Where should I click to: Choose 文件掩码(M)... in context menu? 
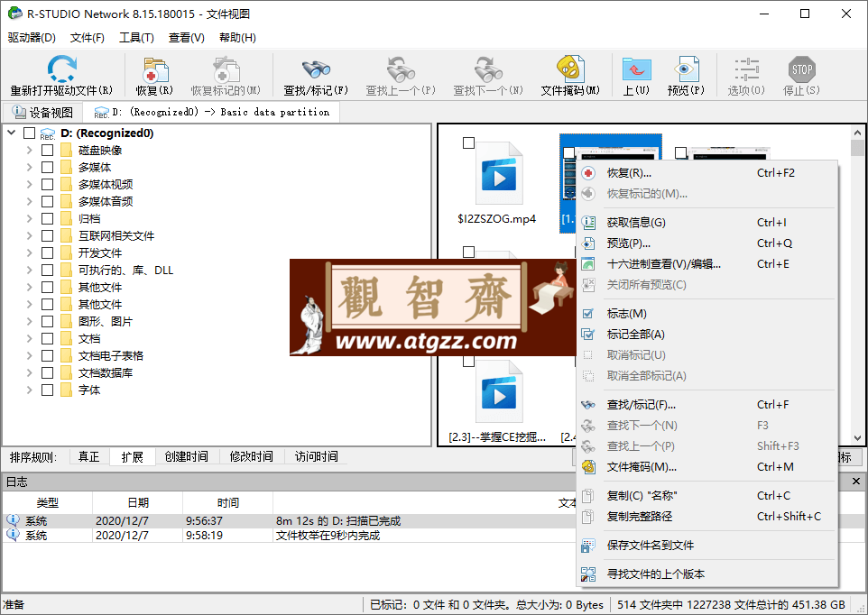point(706,467)
